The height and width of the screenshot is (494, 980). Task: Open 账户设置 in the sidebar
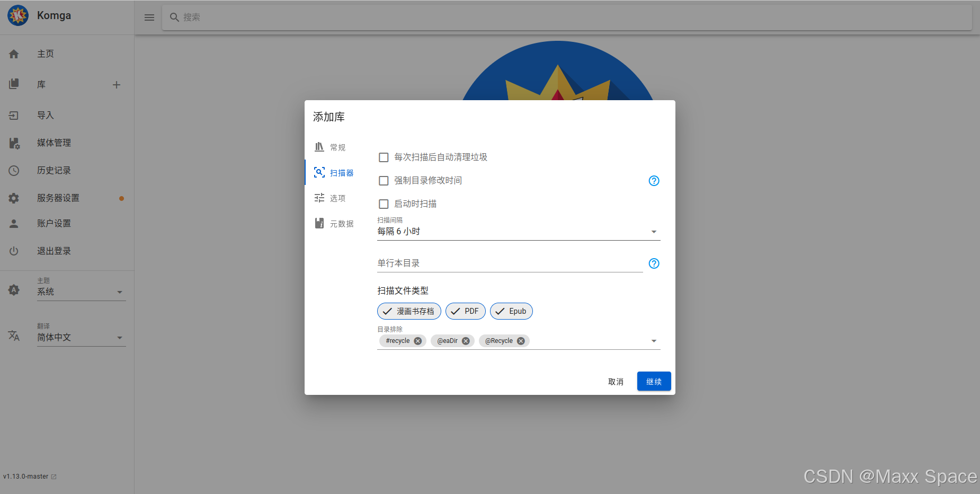(67, 224)
